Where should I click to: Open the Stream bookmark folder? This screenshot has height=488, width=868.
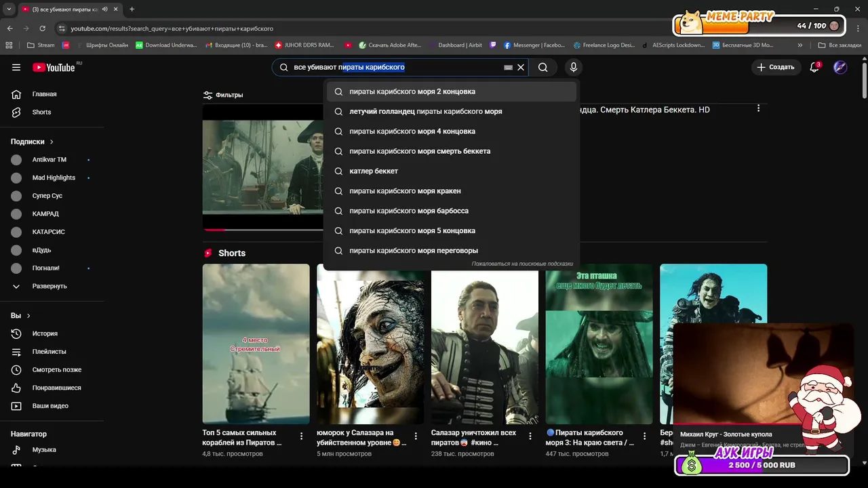point(41,45)
